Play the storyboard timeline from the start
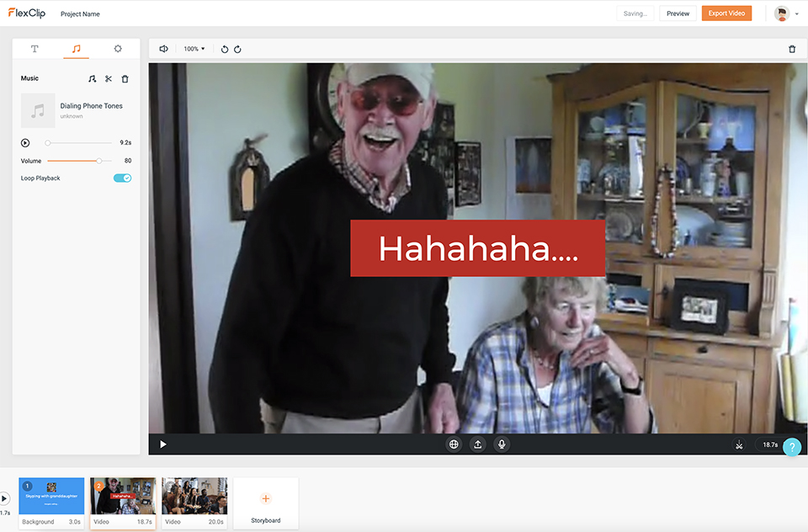Screen dimensions: 808x532 tap(3, 498)
